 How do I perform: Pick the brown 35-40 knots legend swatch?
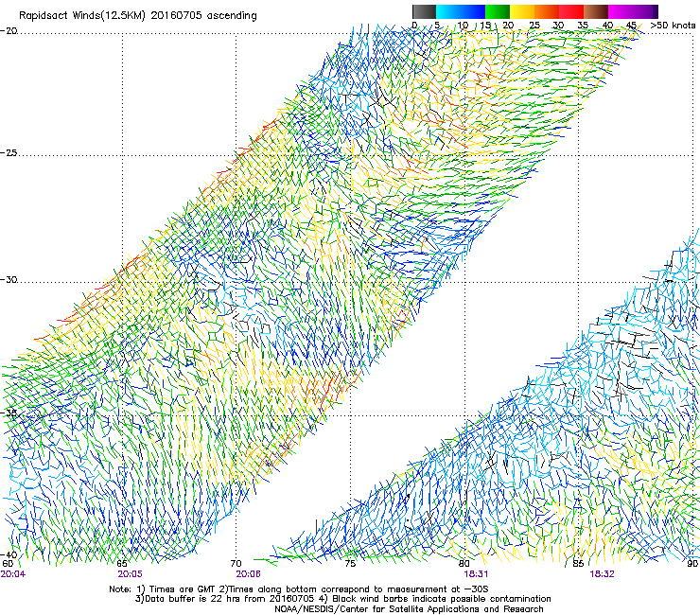point(596,11)
